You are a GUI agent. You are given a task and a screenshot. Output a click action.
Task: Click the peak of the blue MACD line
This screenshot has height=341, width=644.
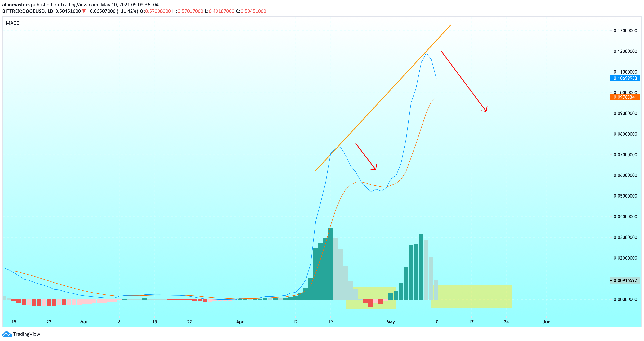click(426, 53)
